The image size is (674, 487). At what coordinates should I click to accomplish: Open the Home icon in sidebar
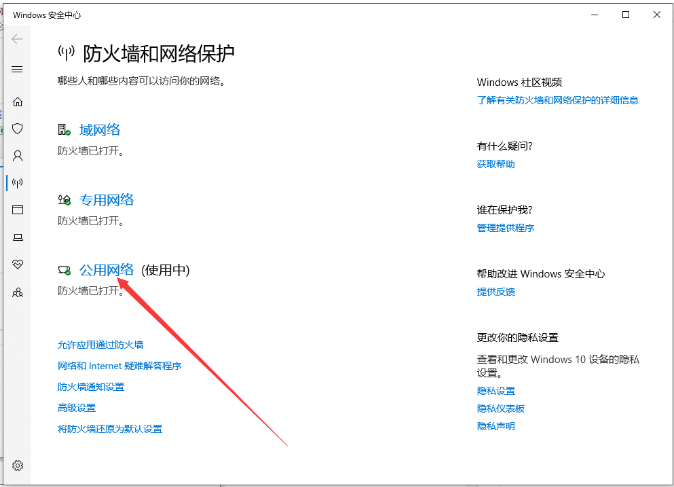point(17,102)
